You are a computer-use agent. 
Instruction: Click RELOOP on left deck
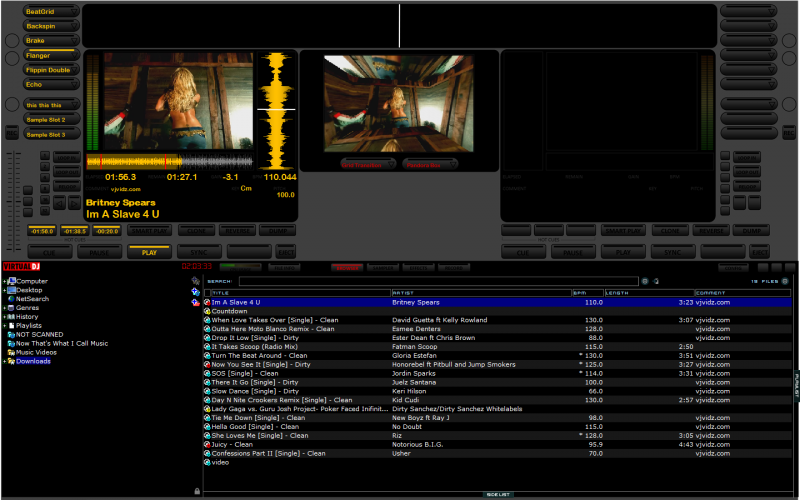pyautogui.click(x=67, y=186)
